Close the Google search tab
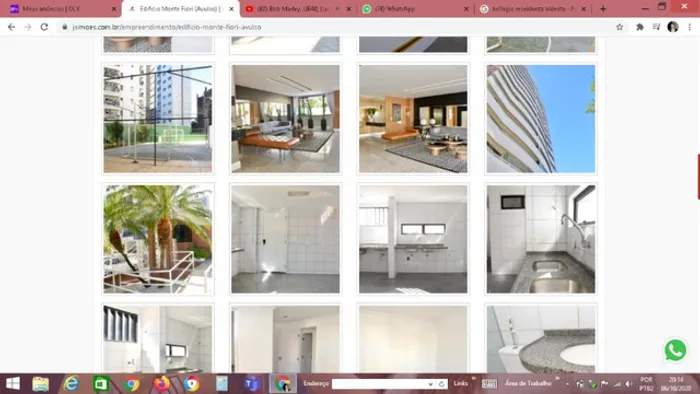Screen dimensions: 700x394 tap(583, 9)
